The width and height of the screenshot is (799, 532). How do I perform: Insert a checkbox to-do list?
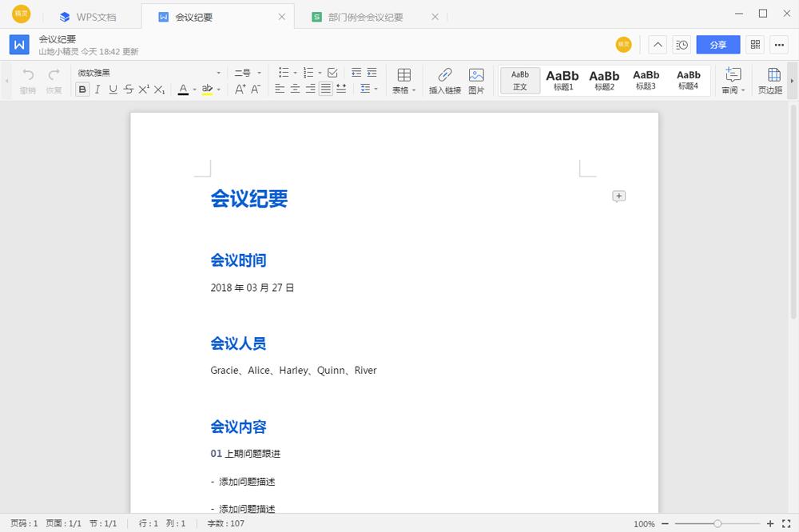(332, 73)
